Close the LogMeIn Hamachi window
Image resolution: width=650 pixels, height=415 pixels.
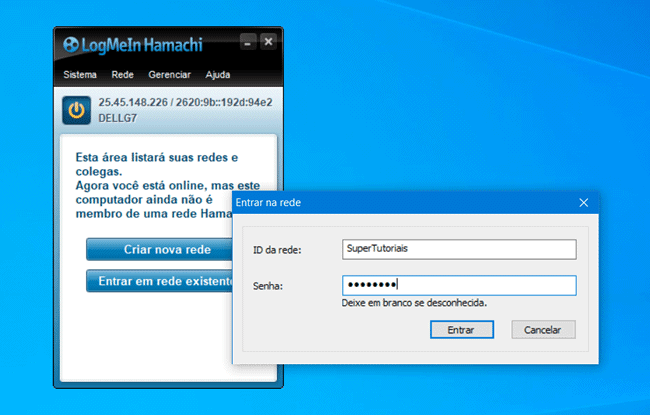tap(268, 42)
